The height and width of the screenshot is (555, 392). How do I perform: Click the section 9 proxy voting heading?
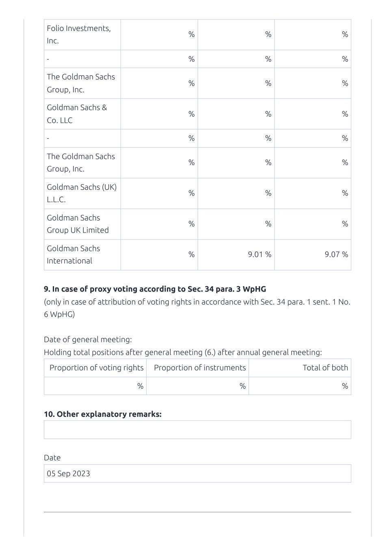pos(155,289)
